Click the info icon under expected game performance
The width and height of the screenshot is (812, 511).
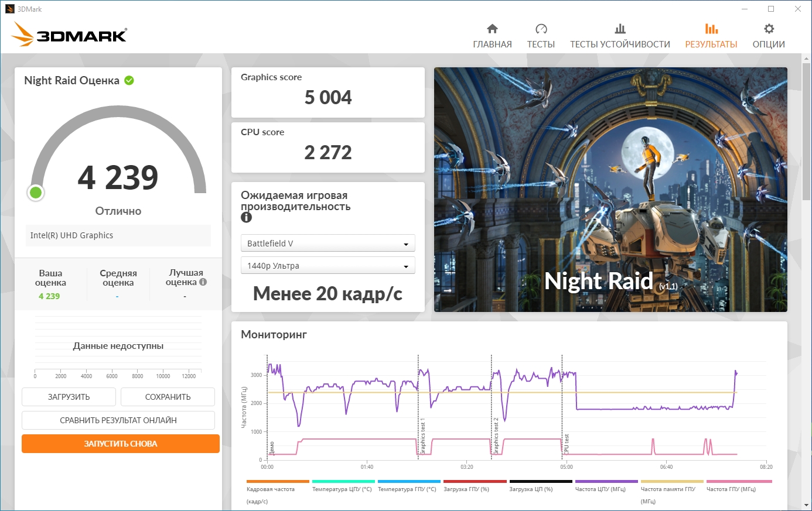point(246,217)
